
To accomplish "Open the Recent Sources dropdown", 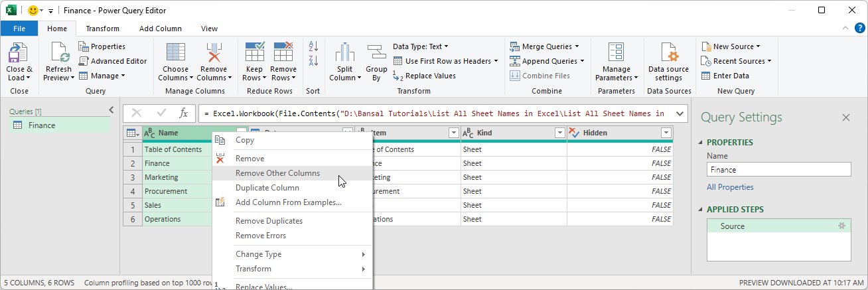I will pos(737,61).
